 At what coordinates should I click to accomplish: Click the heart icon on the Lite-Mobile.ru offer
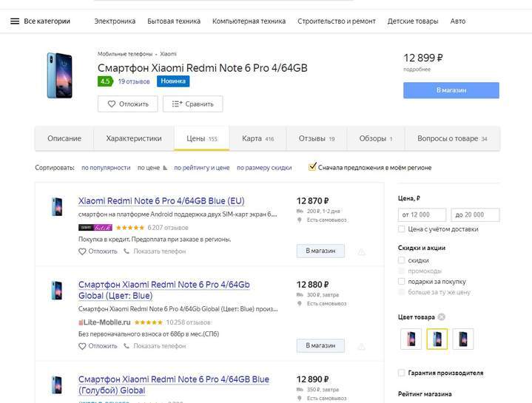[x=83, y=346]
